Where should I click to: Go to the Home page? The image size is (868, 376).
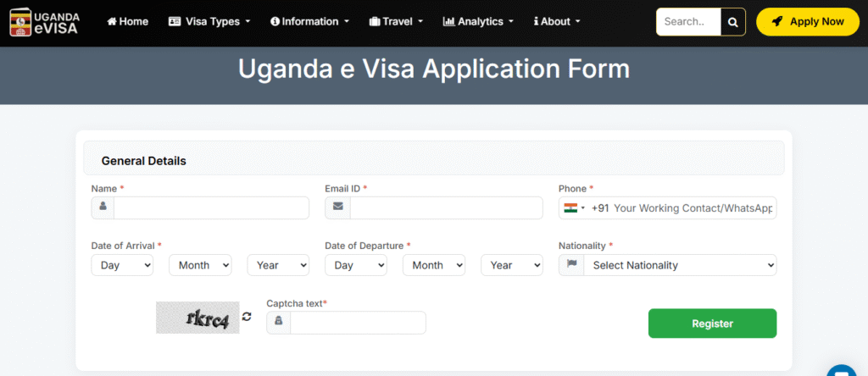(x=128, y=21)
